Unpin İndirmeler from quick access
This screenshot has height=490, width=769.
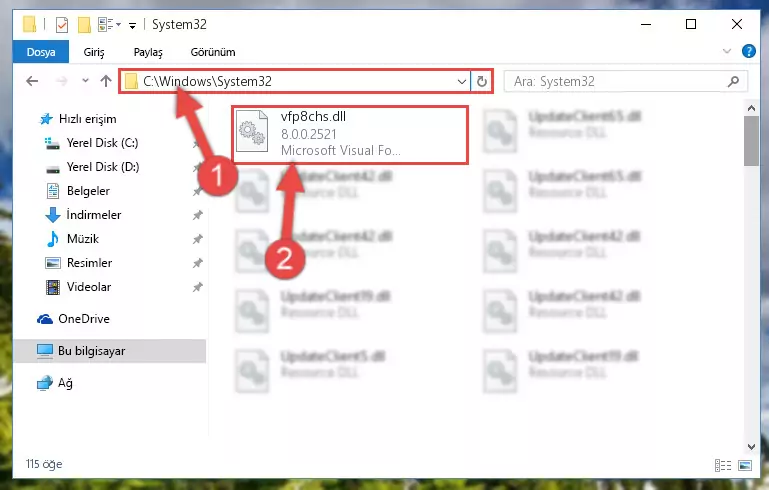197,215
